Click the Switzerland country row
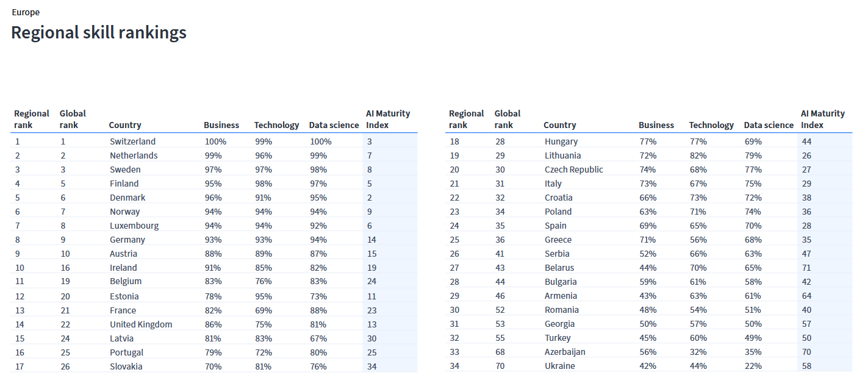868x386 pixels. click(x=214, y=141)
